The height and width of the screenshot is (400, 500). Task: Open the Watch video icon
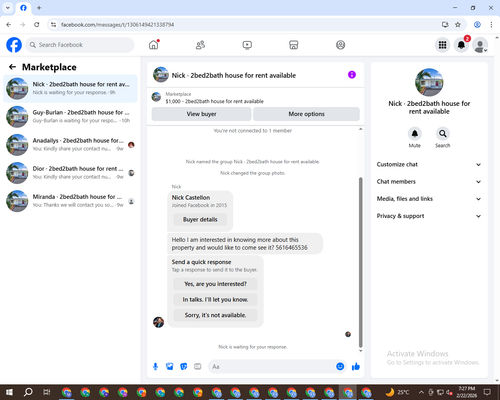click(x=247, y=45)
